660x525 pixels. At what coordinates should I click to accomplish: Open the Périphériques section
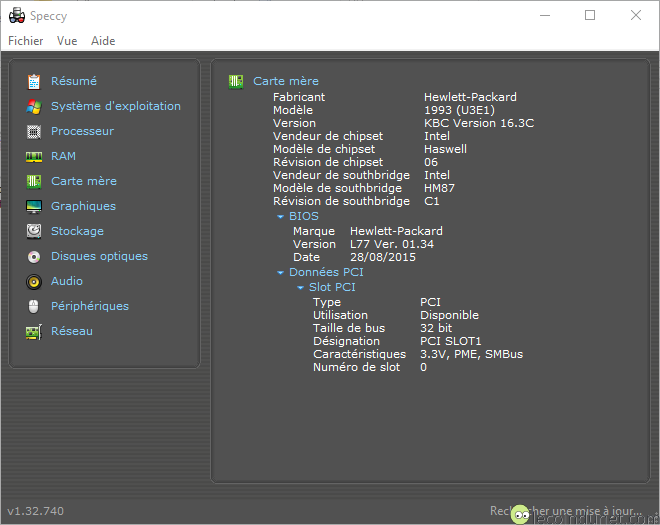[x=90, y=306]
